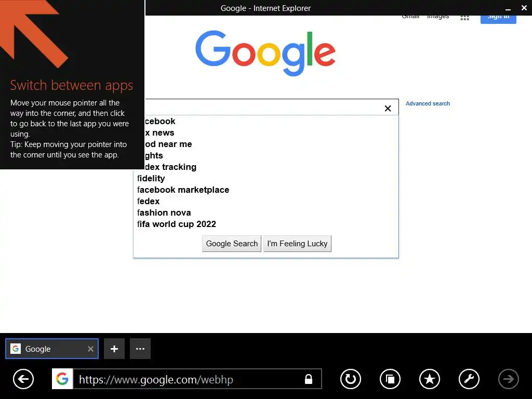
Task: Clear the search box with the X
Action: point(388,108)
